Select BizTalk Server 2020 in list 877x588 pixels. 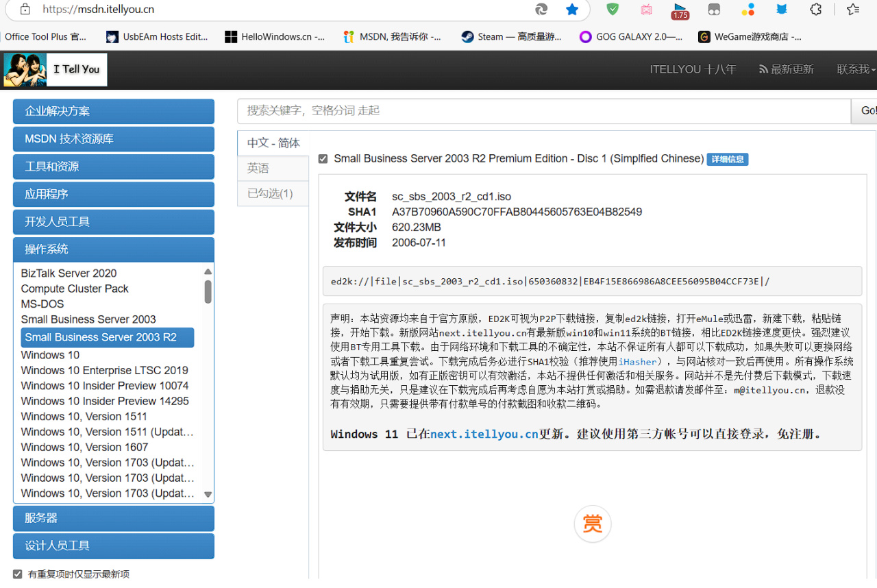click(69, 273)
